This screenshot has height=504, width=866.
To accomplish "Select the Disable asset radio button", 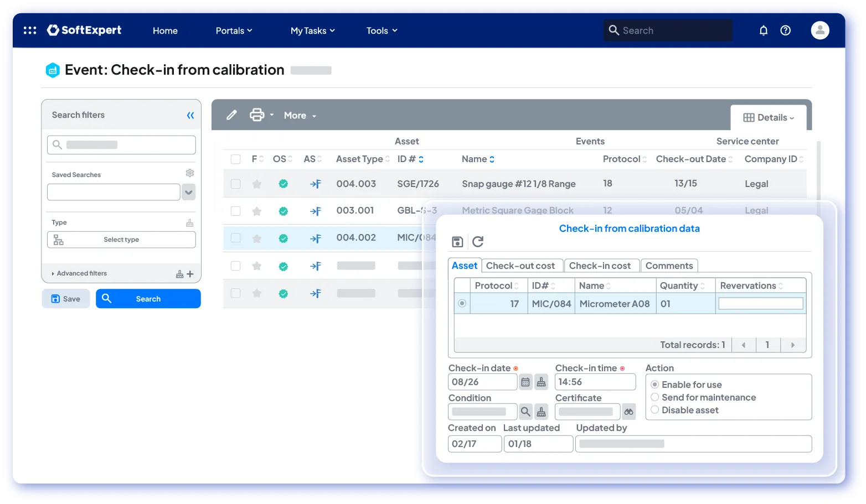I will [655, 410].
